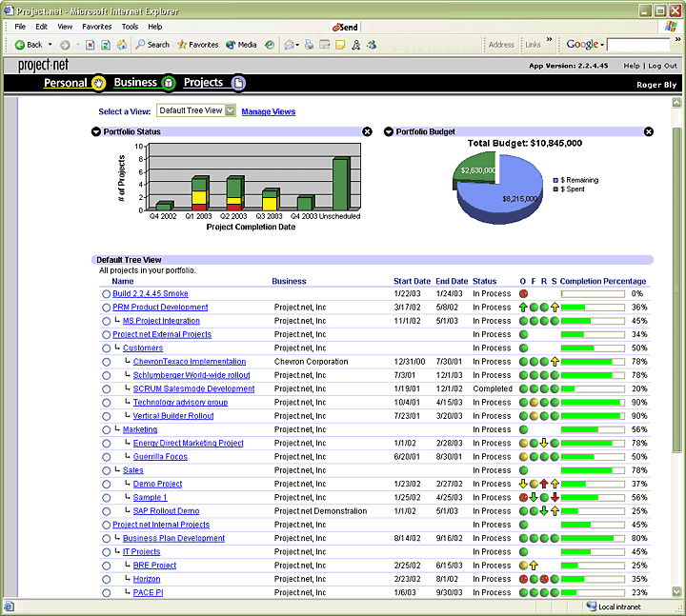Click the page scrollbar down arrow
Image resolution: width=686 pixels, height=616 pixels.
point(676,592)
